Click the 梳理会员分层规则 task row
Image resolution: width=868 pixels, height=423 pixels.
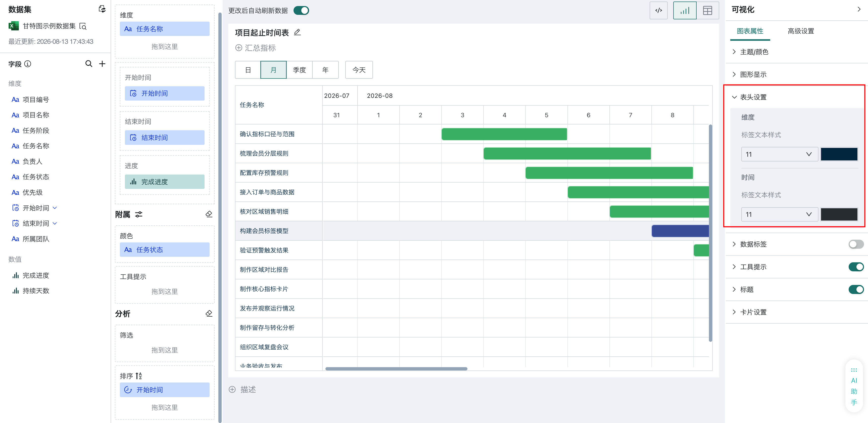(x=472, y=153)
